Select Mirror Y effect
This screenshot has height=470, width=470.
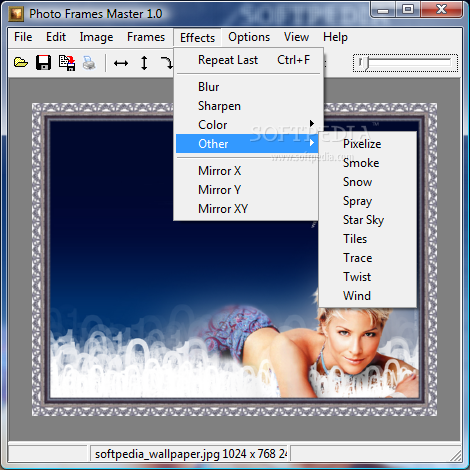[x=247, y=190]
